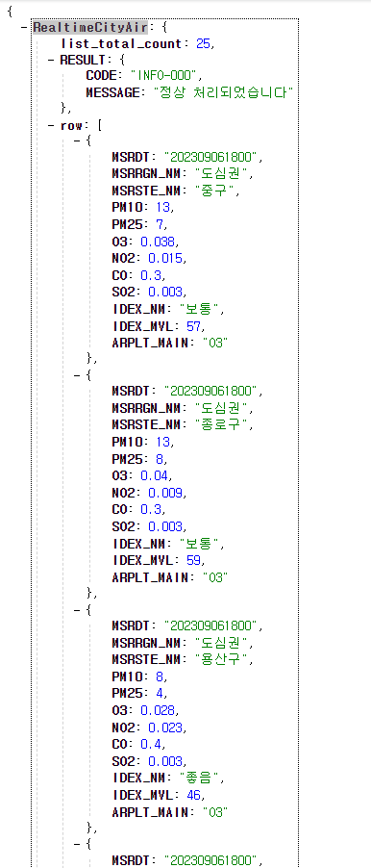Select the O3 value 0.04

154,475
